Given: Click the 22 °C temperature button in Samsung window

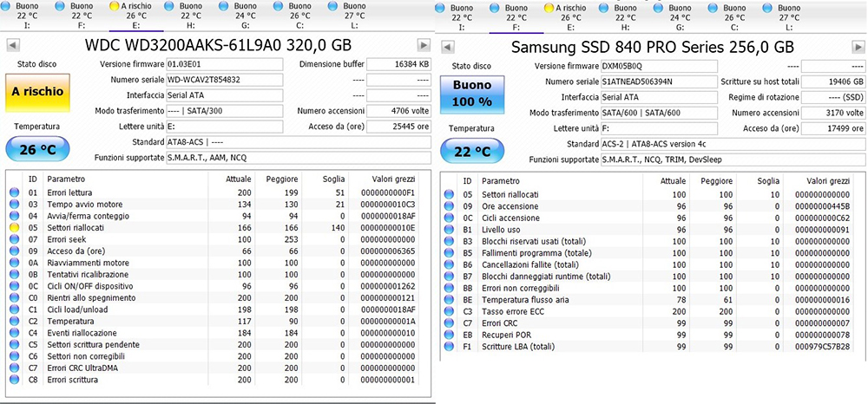Looking at the screenshot, I should tap(472, 151).
